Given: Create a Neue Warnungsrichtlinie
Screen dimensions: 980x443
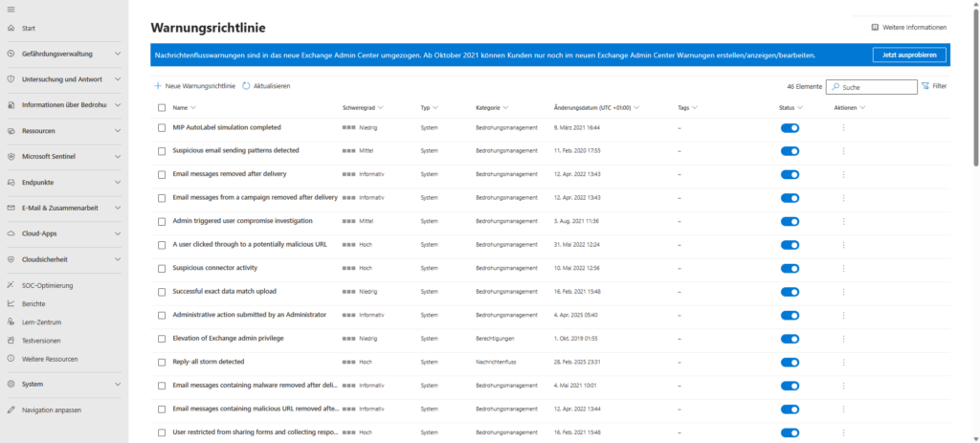Looking at the screenshot, I should click(194, 86).
